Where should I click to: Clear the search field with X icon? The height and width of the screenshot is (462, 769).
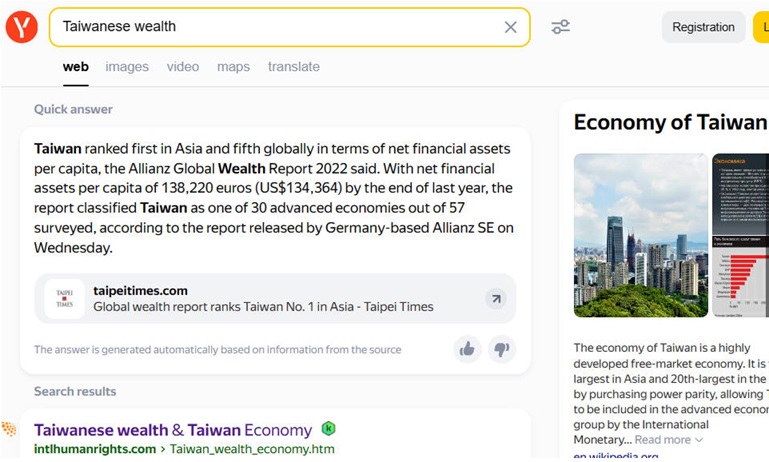510,27
